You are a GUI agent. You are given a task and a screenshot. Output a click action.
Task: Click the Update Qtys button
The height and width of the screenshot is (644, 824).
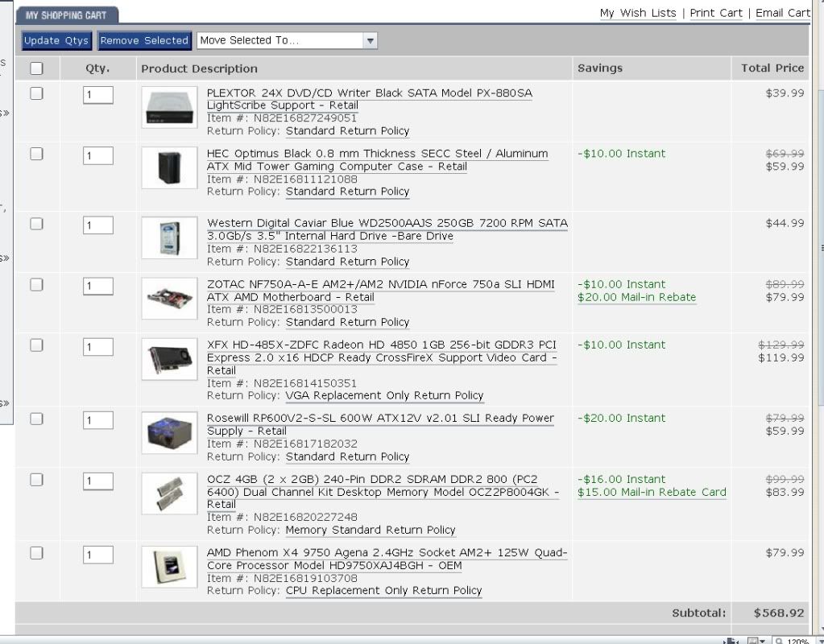click(x=55, y=40)
